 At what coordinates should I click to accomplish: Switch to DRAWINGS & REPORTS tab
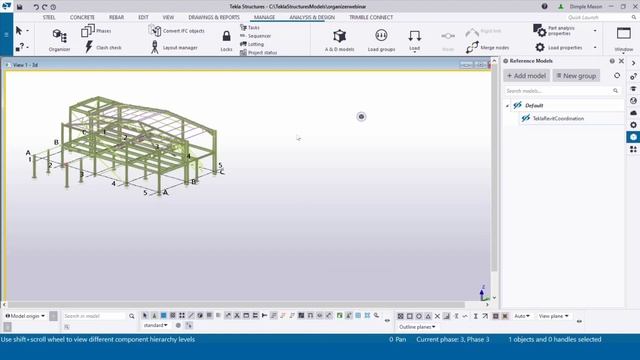click(214, 18)
